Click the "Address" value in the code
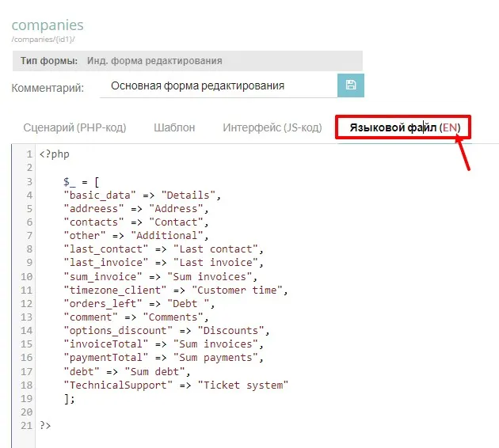 click(183, 208)
